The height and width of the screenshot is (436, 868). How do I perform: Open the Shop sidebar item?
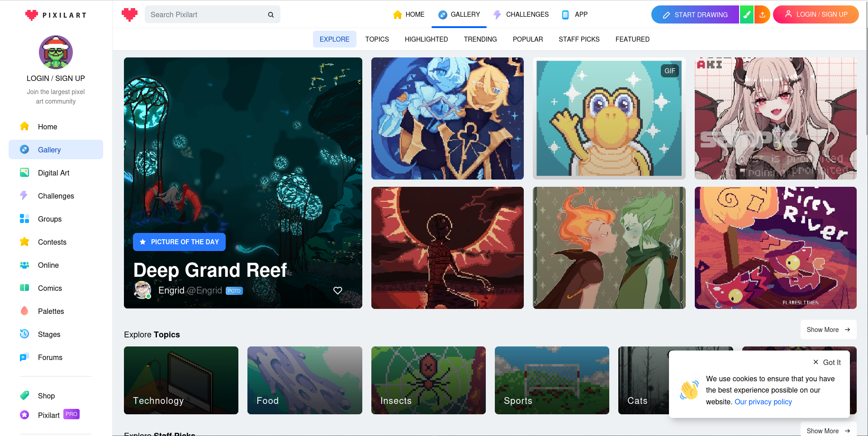(46, 396)
